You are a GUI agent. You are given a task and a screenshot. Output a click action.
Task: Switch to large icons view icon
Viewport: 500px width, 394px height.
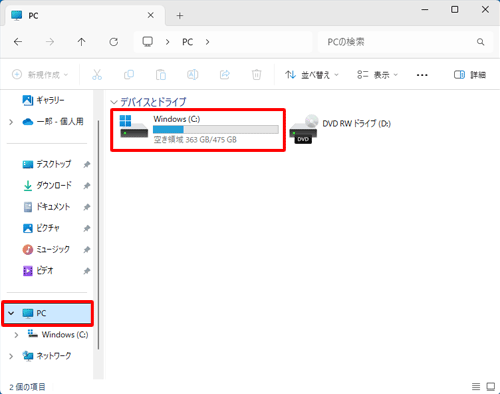(491, 387)
